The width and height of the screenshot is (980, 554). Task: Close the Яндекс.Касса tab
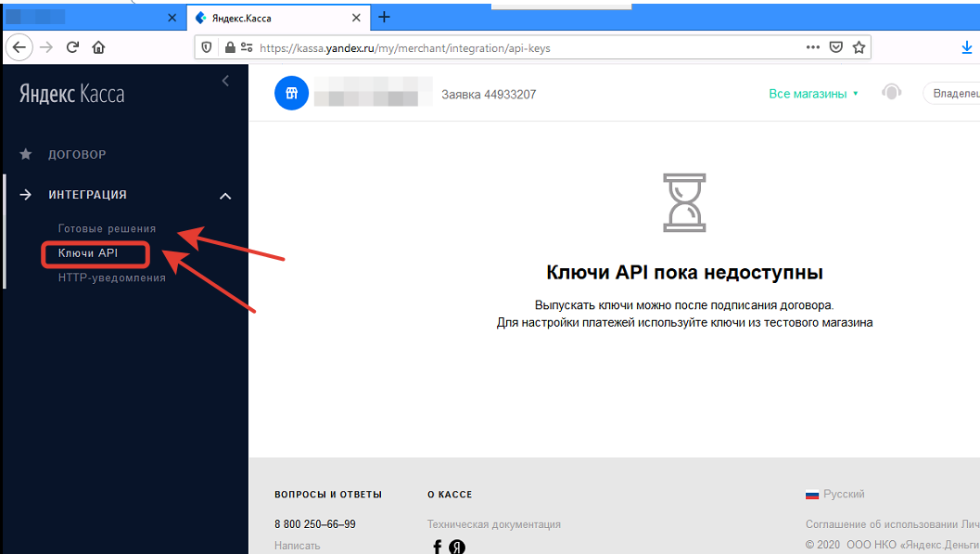pyautogui.click(x=356, y=19)
